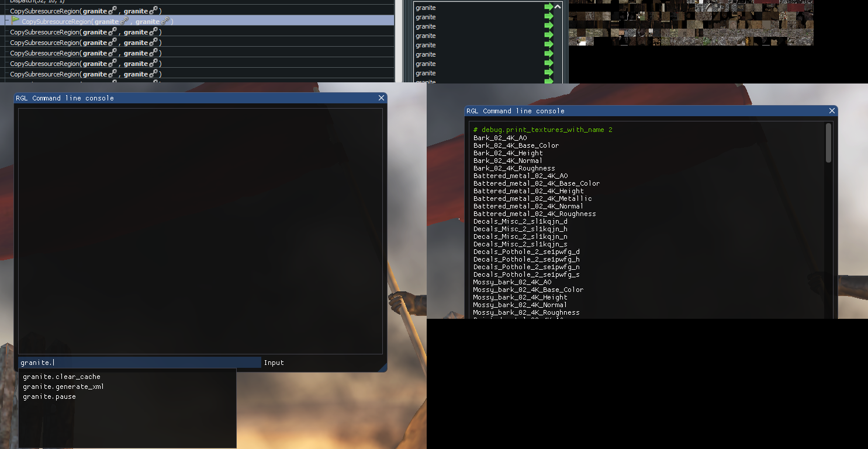Click the Decals_Misc_2_sl1kqjn_n line
This screenshot has width=868, height=449.
[x=520, y=236]
